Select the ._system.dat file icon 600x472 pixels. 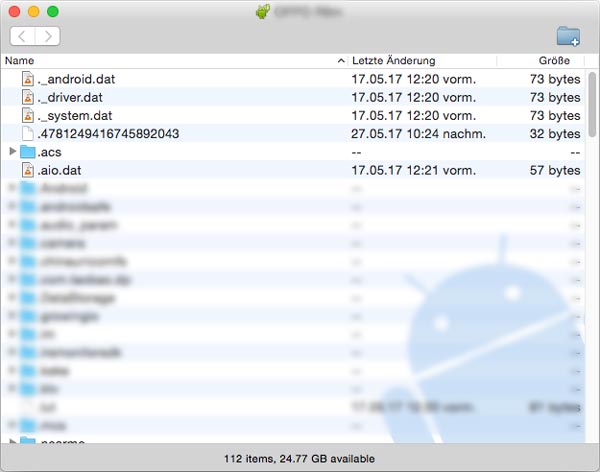[x=28, y=115]
